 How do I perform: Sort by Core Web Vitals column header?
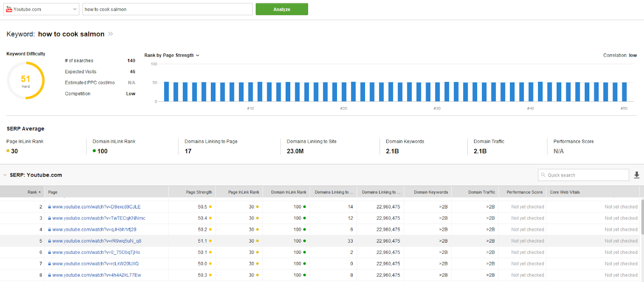(565, 192)
